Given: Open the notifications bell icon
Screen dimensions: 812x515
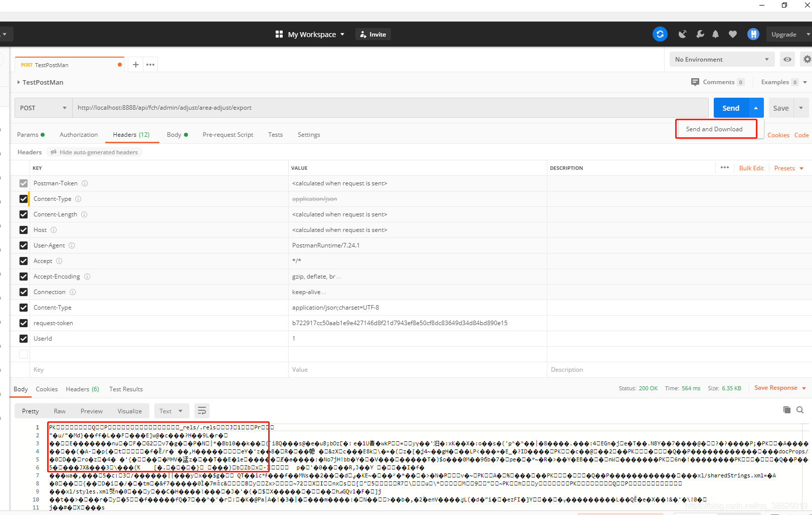Looking at the screenshot, I should click(x=716, y=34).
